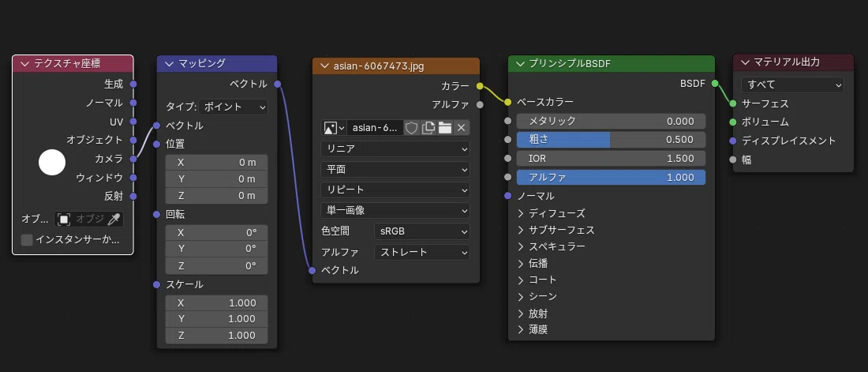Click the image カラー output socket
The image size is (868, 372).
480,86
